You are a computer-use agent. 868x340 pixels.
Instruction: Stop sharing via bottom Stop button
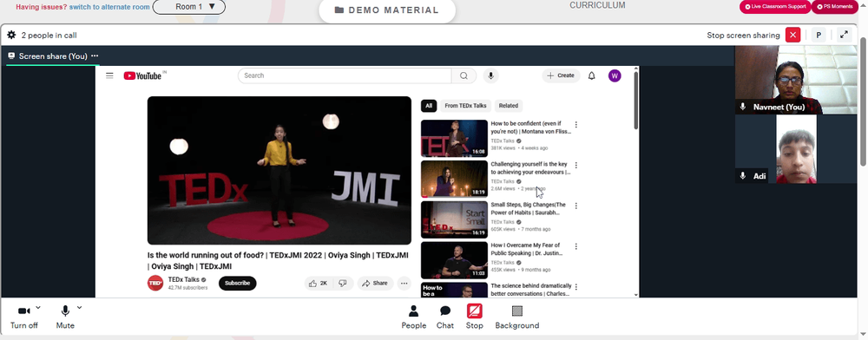click(475, 311)
